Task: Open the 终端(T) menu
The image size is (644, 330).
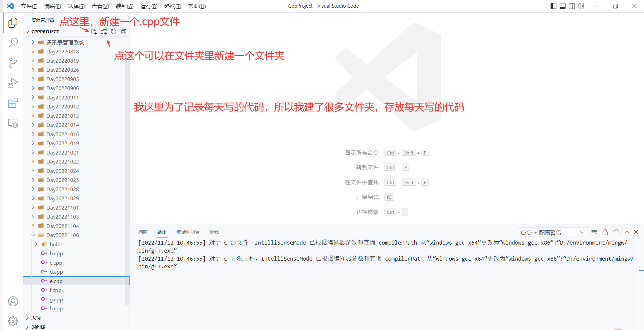Action: click(x=173, y=6)
